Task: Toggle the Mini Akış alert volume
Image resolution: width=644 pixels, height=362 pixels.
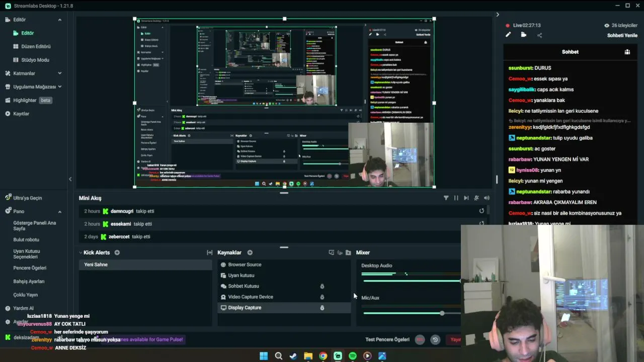Action: (487, 198)
